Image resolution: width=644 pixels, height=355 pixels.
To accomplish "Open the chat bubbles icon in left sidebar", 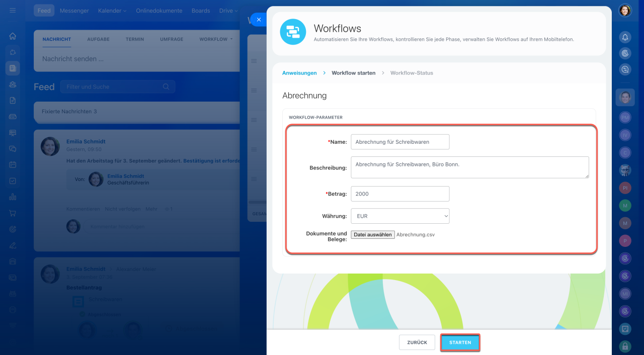I will click(x=13, y=149).
